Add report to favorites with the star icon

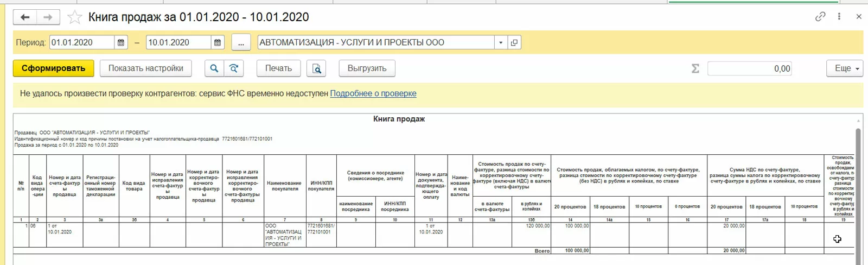click(74, 17)
